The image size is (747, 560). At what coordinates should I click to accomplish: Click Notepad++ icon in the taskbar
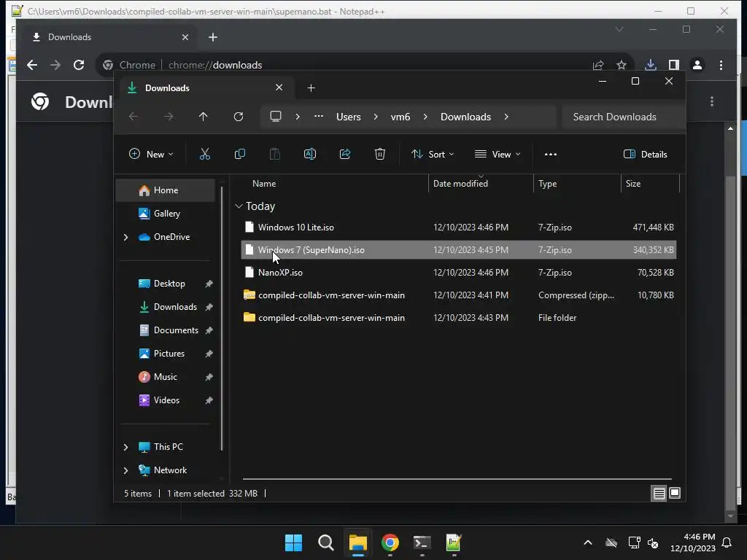click(x=454, y=542)
